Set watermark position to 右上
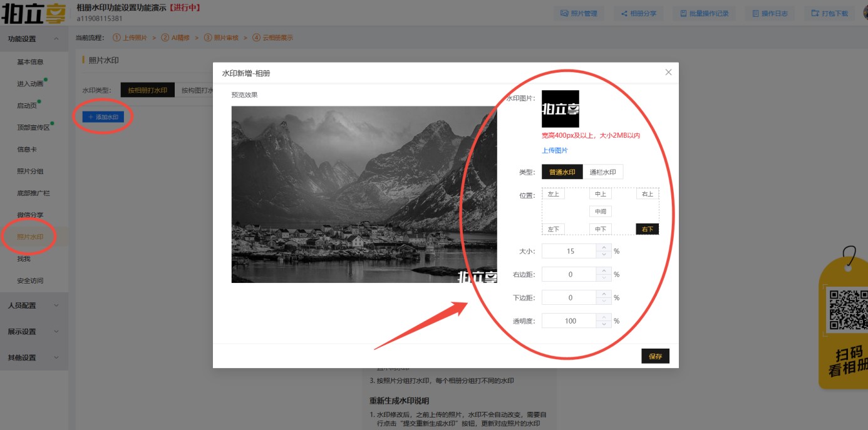The height and width of the screenshot is (430, 868). point(647,194)
